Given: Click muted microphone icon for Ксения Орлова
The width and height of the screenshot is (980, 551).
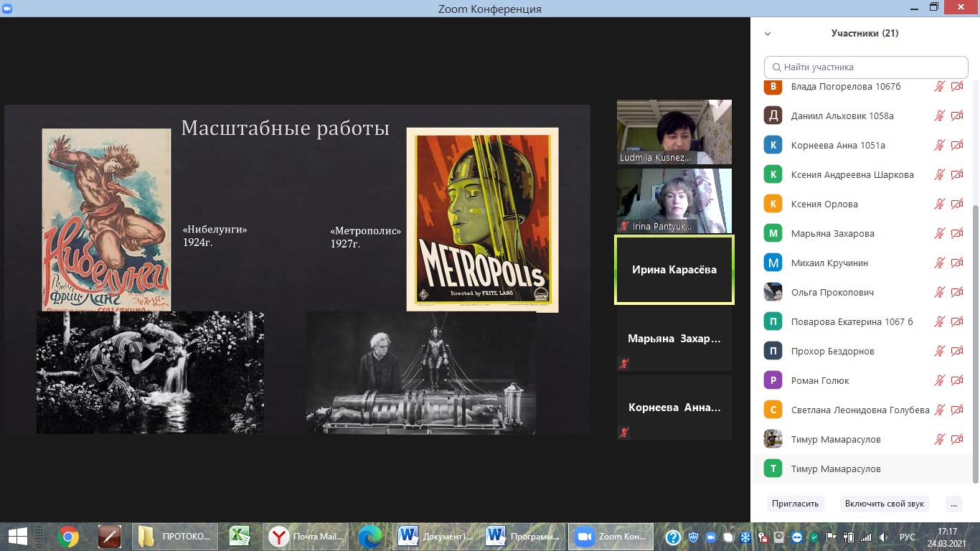Looking at the screenshot, I should point(939,204).
